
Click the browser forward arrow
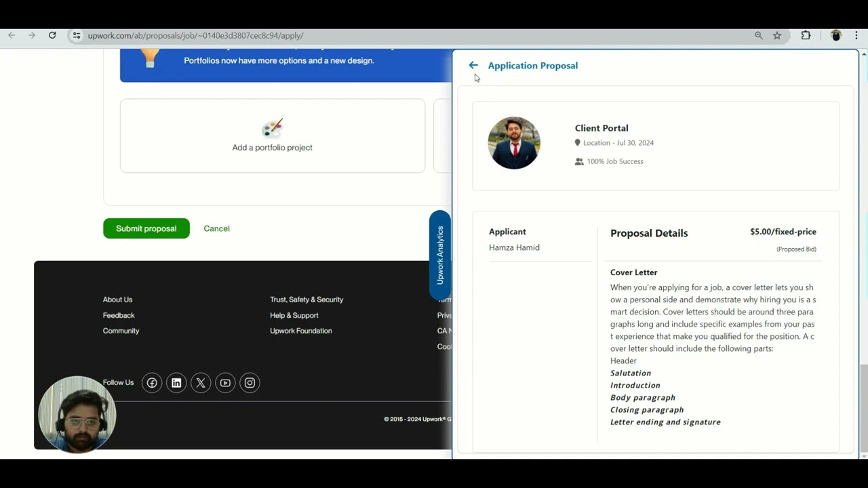coord(32,35)
